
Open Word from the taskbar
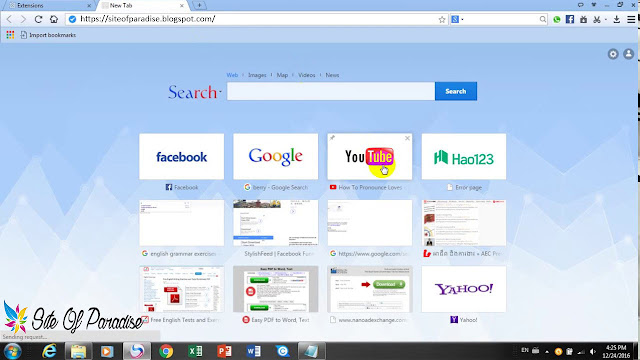click(253, 351)
